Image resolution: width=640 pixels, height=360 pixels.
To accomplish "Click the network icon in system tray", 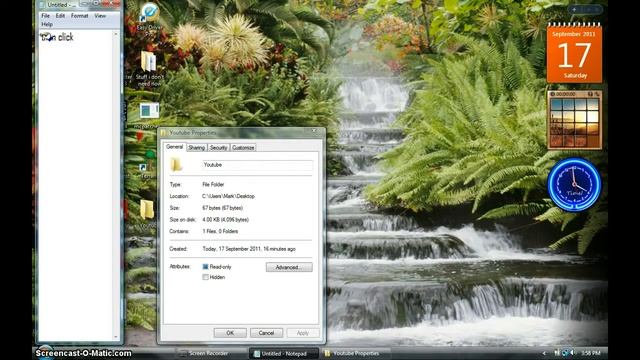I will [565, 353].
